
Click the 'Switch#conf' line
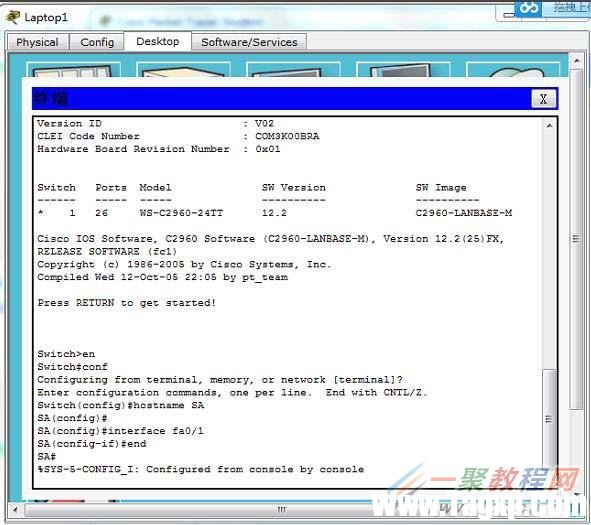point(72,367)
